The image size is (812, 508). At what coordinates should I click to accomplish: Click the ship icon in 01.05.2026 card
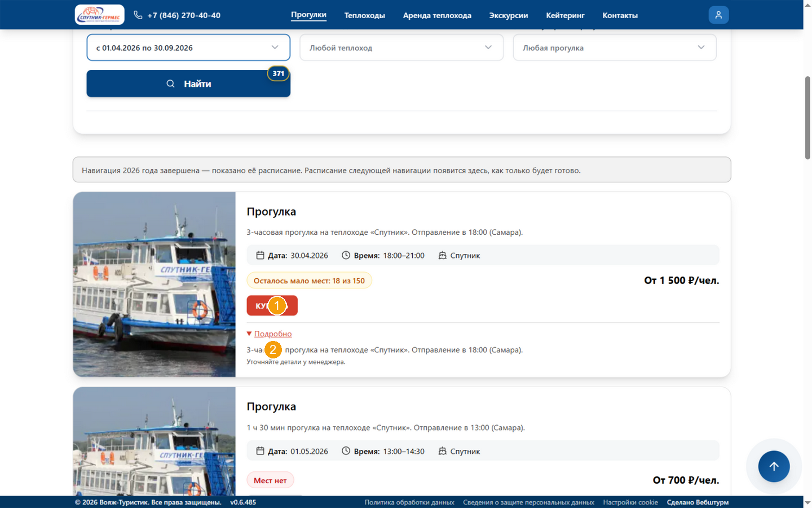443,451
